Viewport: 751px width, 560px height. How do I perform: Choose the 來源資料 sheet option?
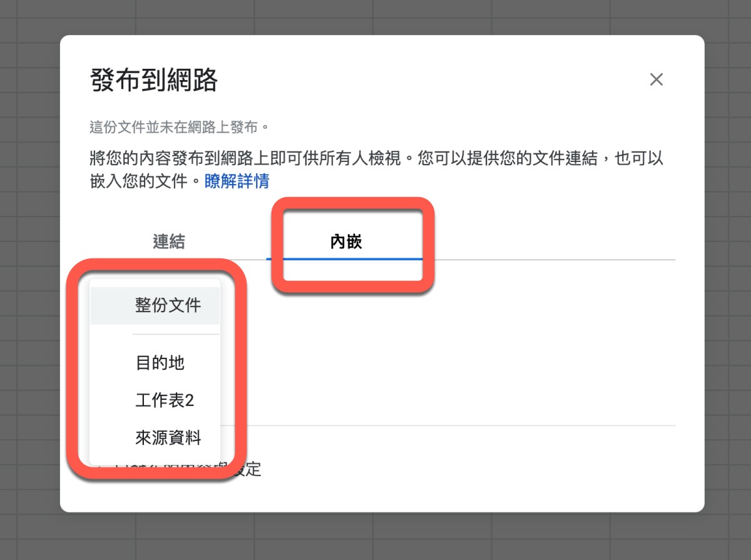tap(168, 438)
